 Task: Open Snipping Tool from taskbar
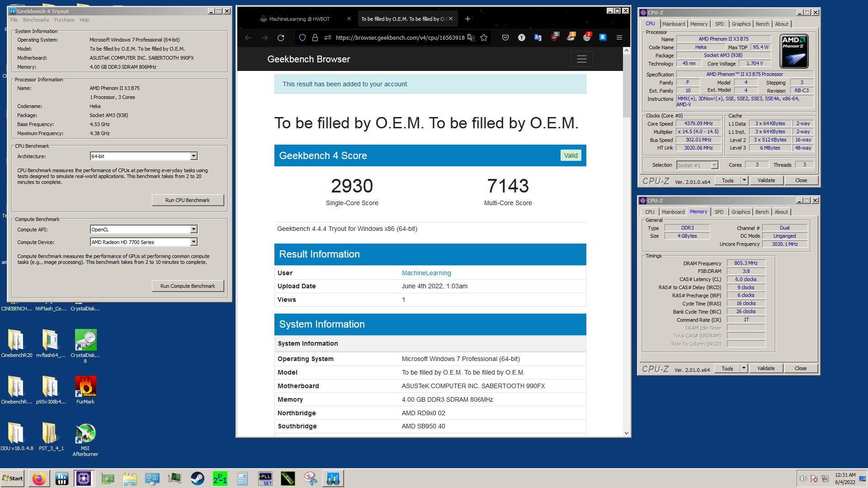coord(310,479)
